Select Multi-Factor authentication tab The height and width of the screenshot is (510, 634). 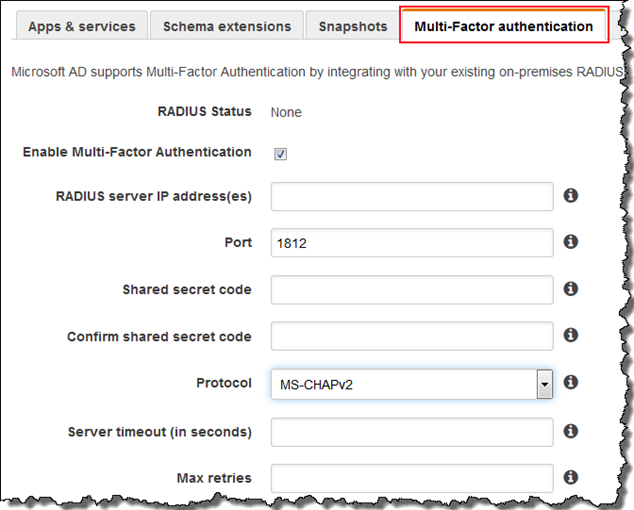(x=504, y=25)
